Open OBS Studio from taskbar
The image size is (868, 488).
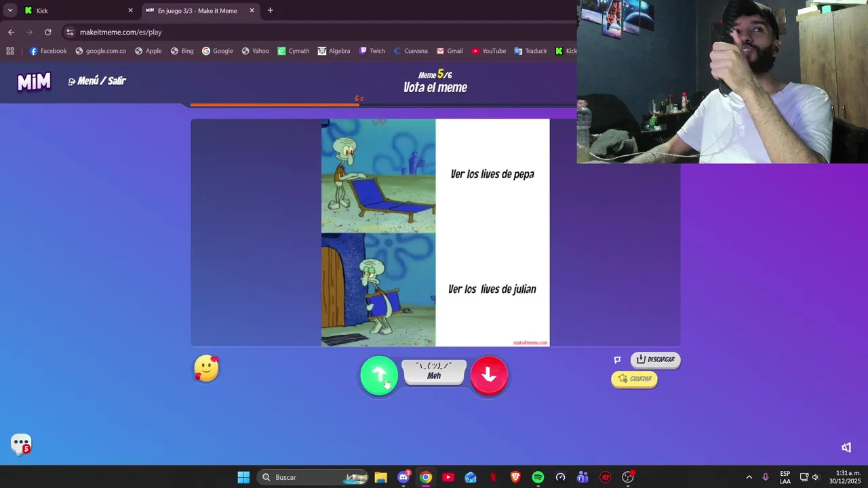click(x=628, y=477)
